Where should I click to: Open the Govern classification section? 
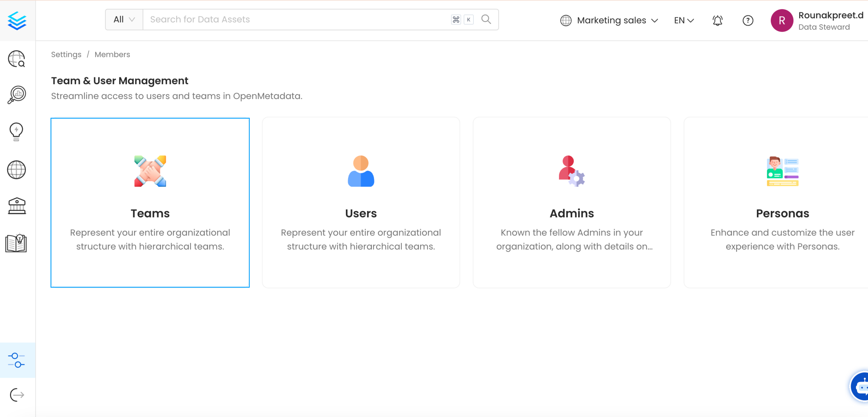[16, 206]
